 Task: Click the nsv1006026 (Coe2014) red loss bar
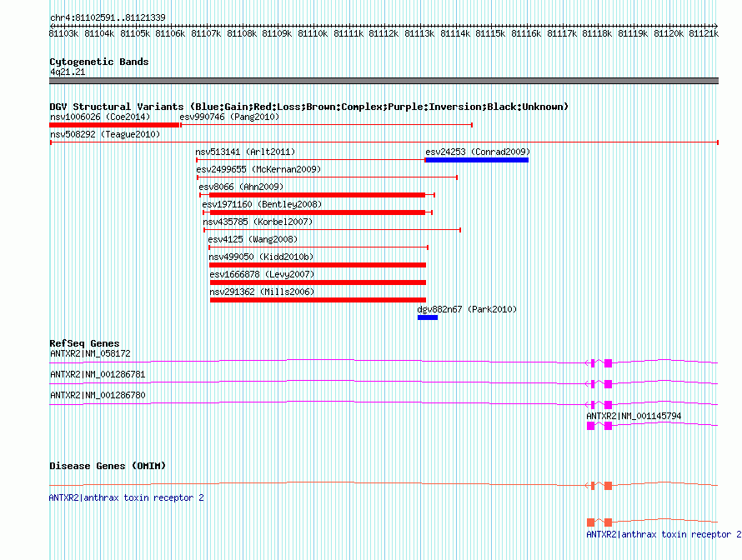click(x=114, y=125)
